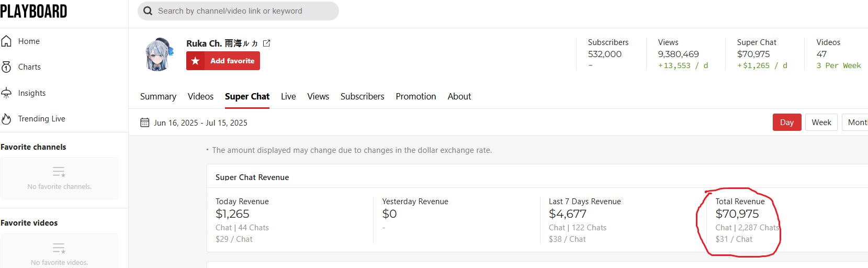Click Yesterday Revenue $0 value
The height and width of the screenshot is (268, 868).
[x=390, y=214]
